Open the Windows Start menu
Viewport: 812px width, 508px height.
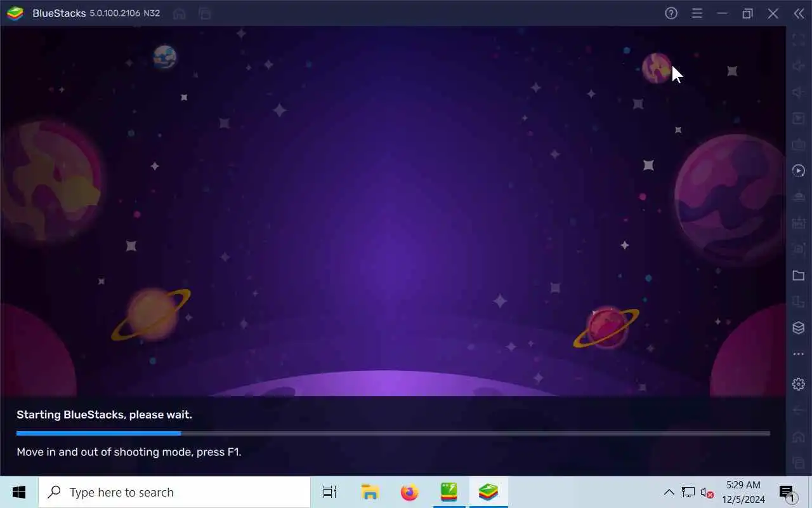pos(19,492)
